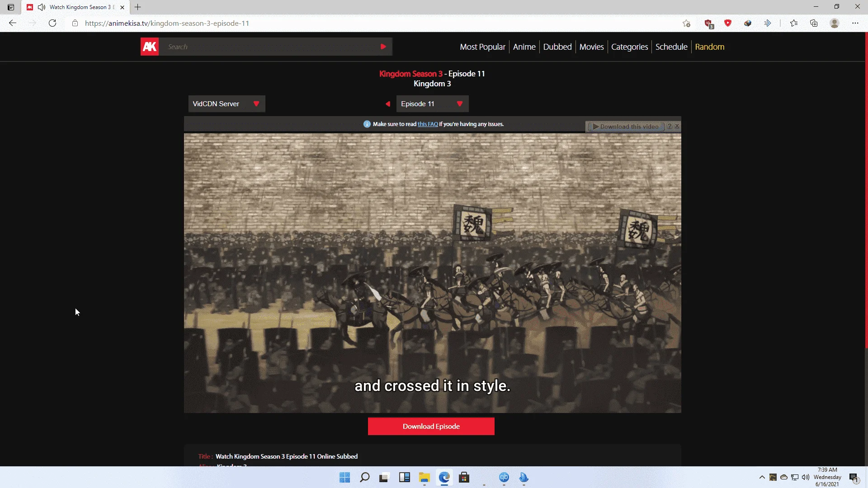Open the volume control in system tray
The height and width of the screenshot is (488, 868).
806,477
